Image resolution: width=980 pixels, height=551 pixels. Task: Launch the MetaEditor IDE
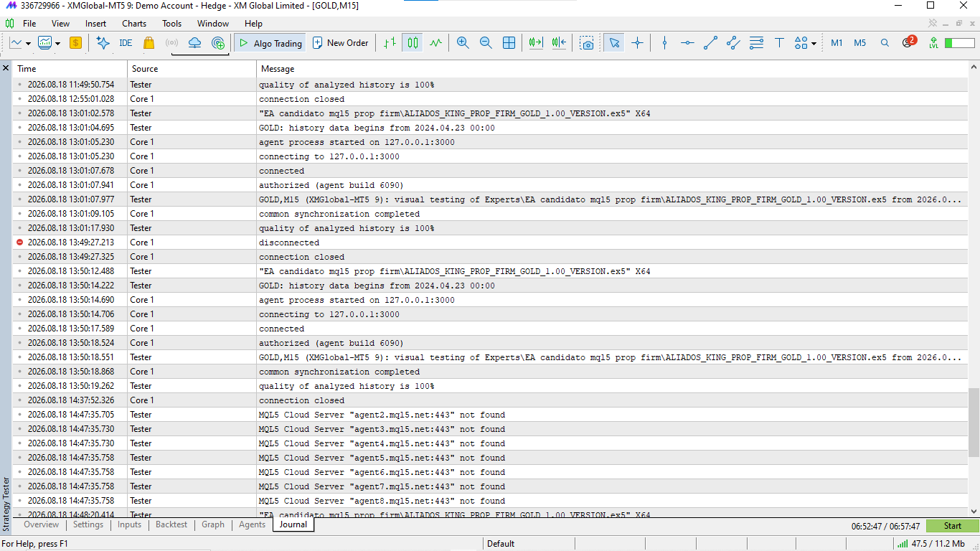click(x=126, y=43)
